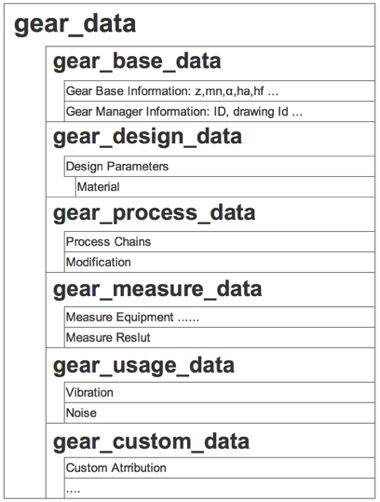Select the Measure Equipment row

(x=219, y=317)
